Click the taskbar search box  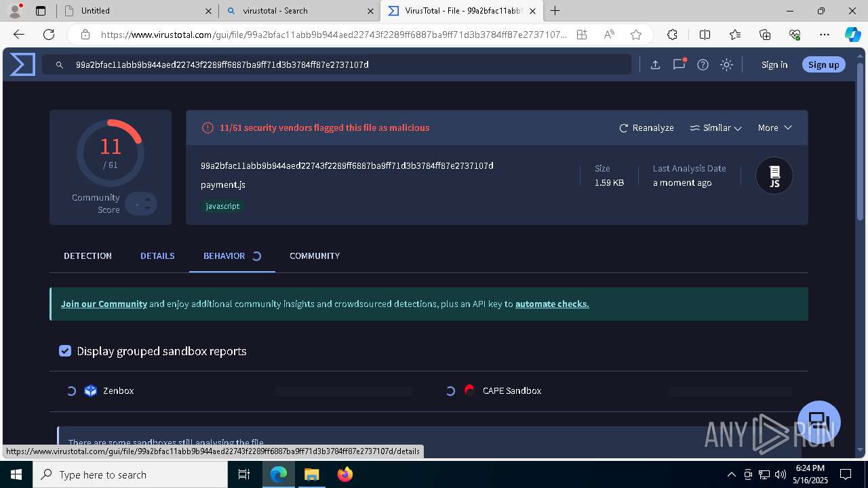pos(130,474)
